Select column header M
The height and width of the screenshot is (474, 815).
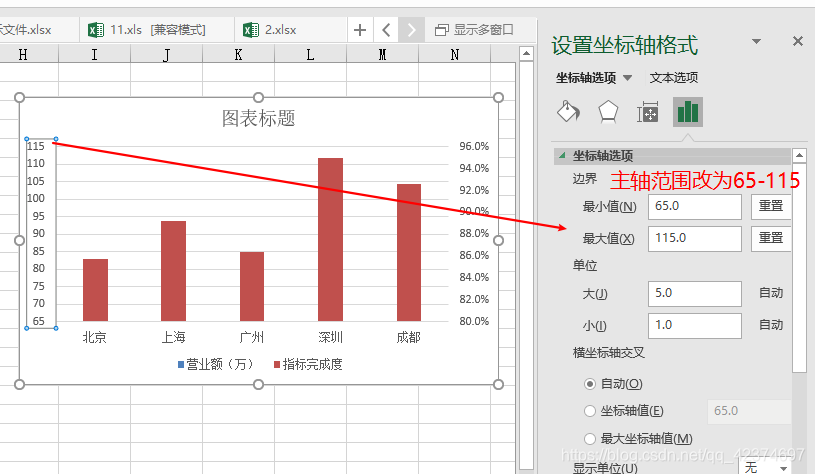point(382,54)
